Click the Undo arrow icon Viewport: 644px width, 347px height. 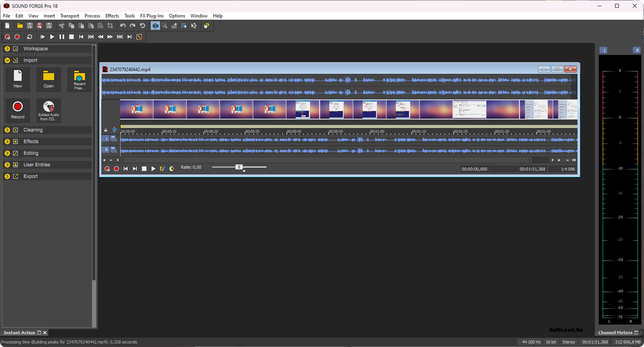[123, 26]
